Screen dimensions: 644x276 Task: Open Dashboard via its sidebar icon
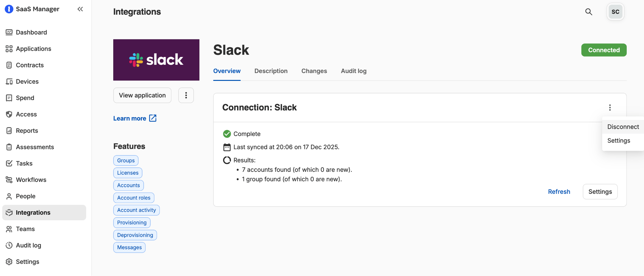[x=9, y=32]
